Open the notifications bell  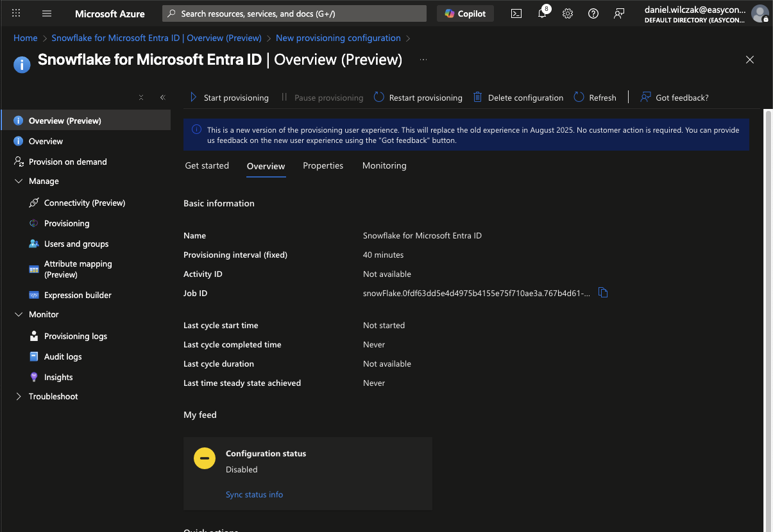542,13
